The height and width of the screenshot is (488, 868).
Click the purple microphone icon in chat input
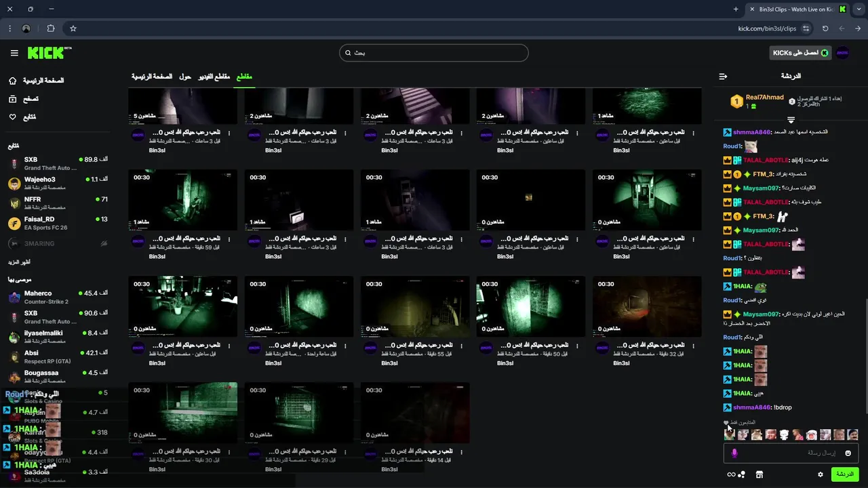tap(734, 453)
